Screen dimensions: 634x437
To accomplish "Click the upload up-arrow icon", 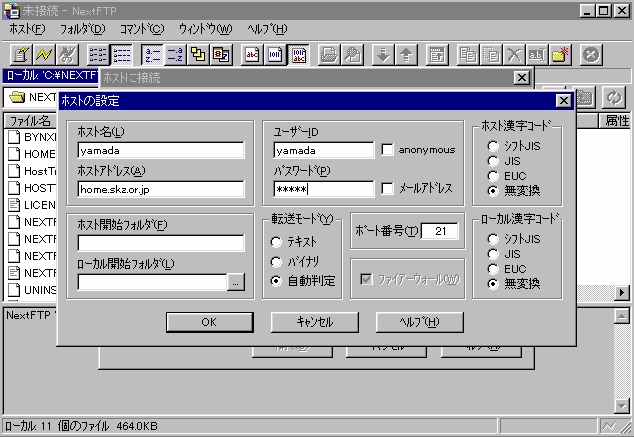I will click(x=406, y=54).
